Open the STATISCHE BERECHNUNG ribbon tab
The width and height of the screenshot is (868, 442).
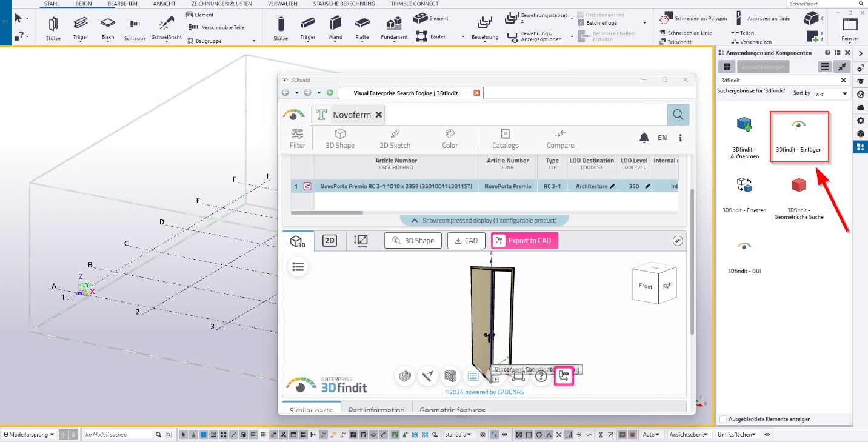click(344, 4)
